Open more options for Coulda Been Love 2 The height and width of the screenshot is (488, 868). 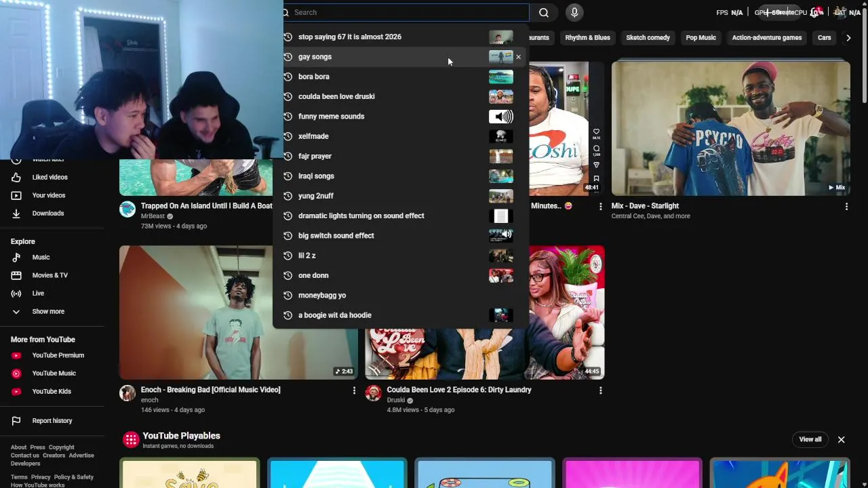point(600,390)
